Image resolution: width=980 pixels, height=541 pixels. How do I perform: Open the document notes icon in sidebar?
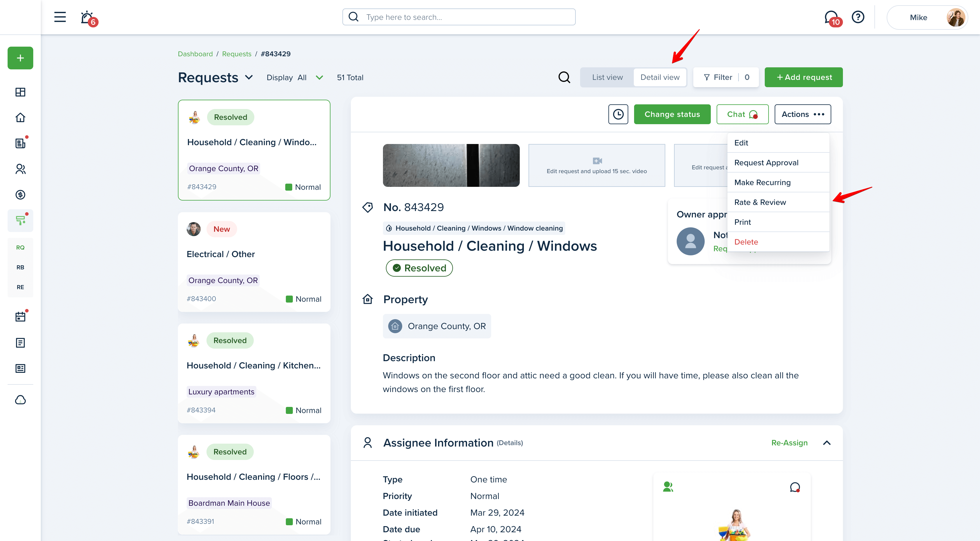pos(20,343)
